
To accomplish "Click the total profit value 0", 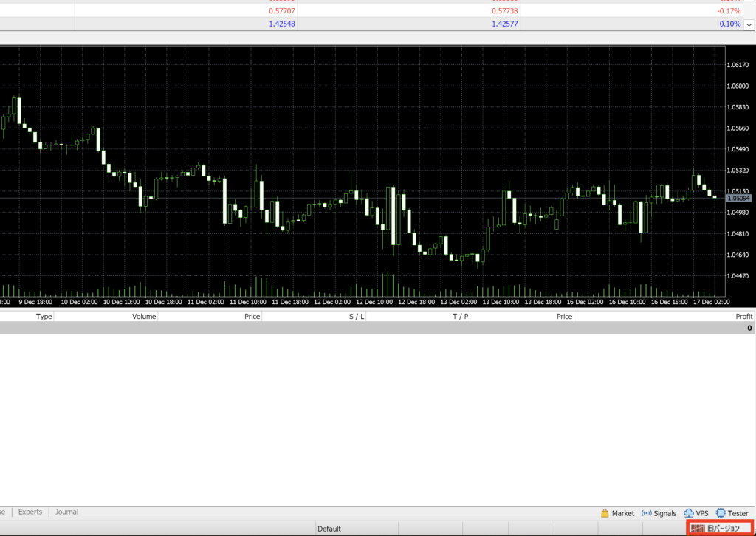I will coord(749,328).
